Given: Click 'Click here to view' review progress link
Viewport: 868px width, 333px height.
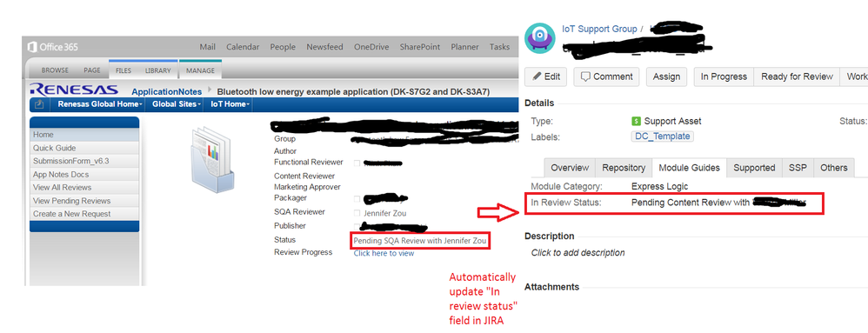Looking at the screenshot, I should point(384,253).
